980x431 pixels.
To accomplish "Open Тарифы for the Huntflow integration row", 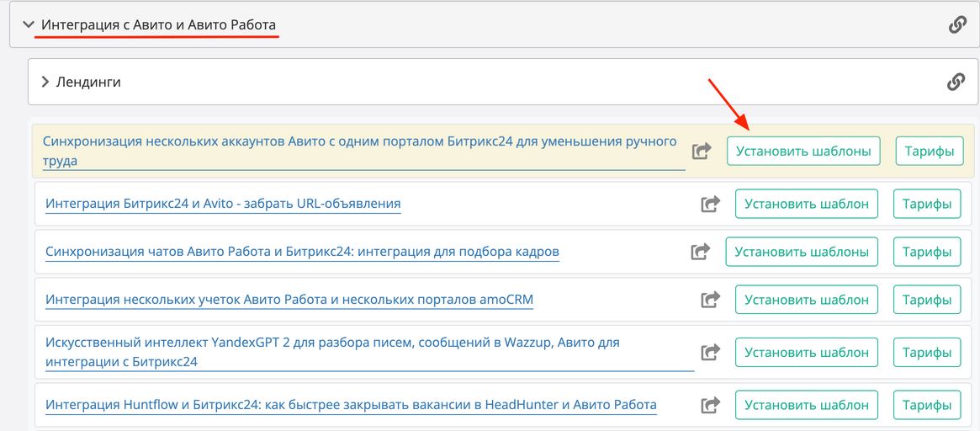I will pyautogui.click(x=926, y=405).
